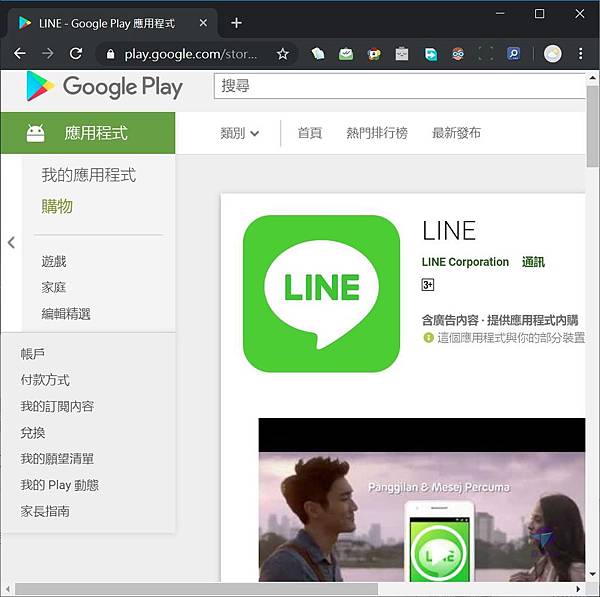
Task: Click LINE Corporation developer link
Action: point(465,262)
